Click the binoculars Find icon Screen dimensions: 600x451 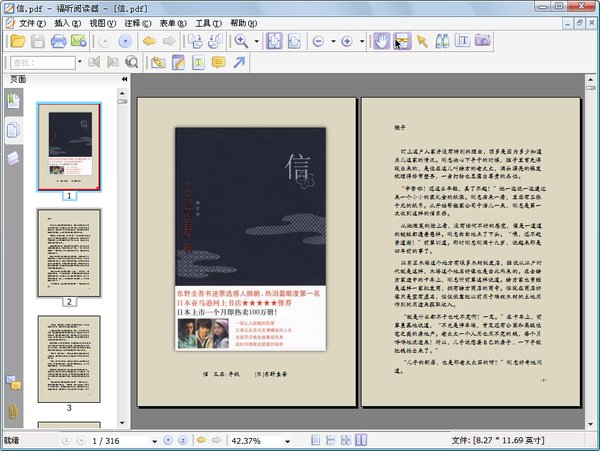pyautogui.click(x=442, y=41)
